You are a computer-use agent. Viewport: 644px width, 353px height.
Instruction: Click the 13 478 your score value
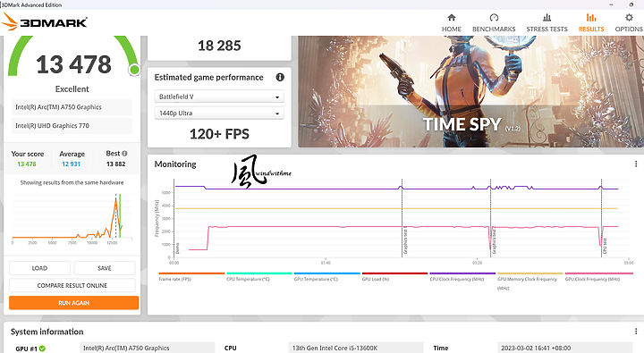[x=27, y=164]
